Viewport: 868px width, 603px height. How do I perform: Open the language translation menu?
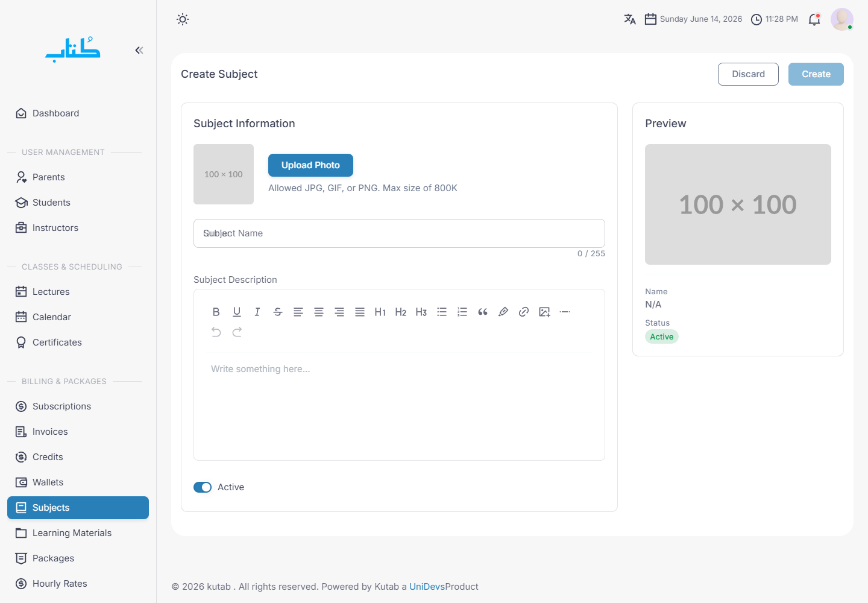pyautogui.click(x=630, y=19)
